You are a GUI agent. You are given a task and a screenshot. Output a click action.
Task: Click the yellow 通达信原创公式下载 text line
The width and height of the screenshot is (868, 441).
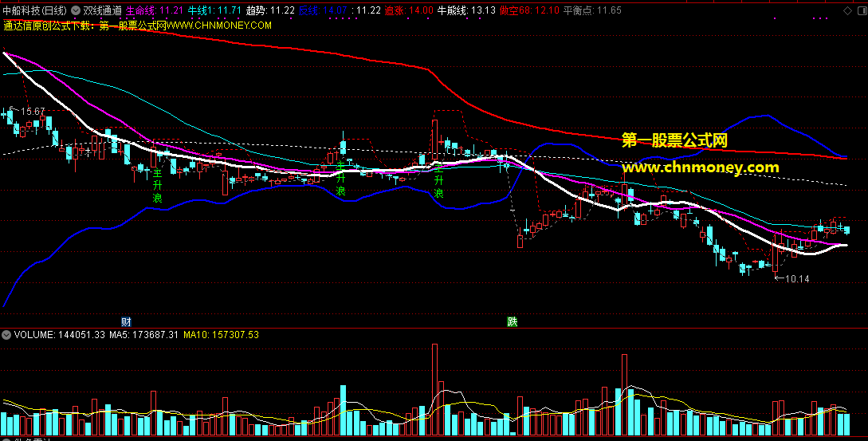(137, 26)
